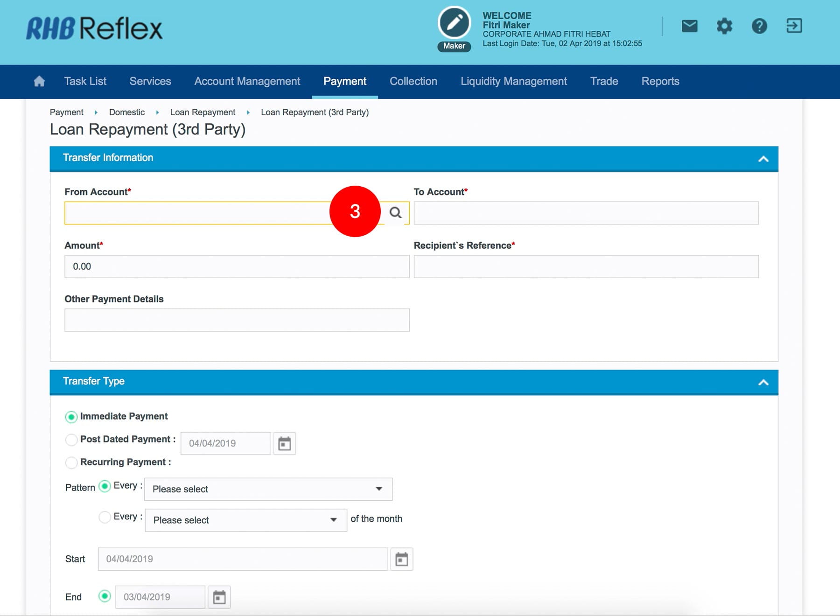Image resolution: width=840 pixels, height=616 pixels.
Task: Collapse the Transfer Type section
Action: 763,382
